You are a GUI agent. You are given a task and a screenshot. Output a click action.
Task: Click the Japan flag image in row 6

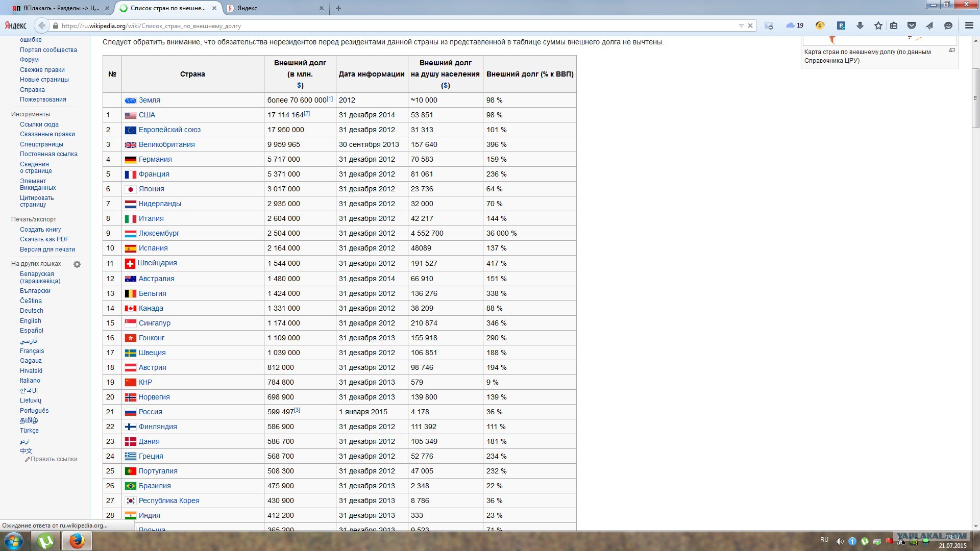(131, 189)
